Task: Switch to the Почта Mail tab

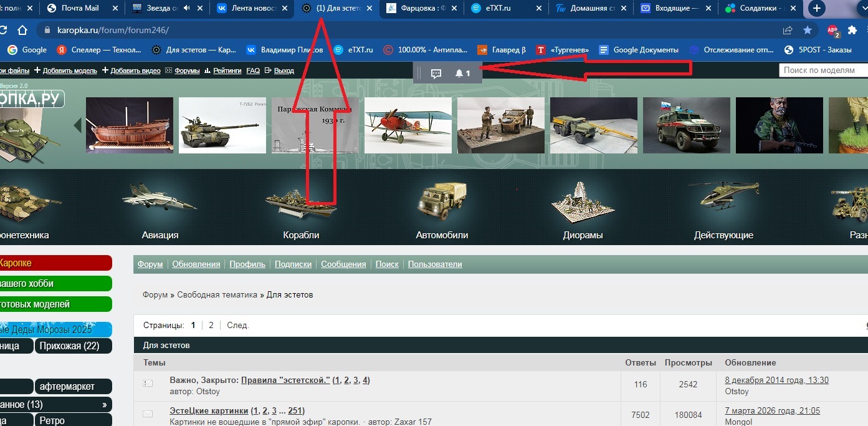Action: (80, 9)
